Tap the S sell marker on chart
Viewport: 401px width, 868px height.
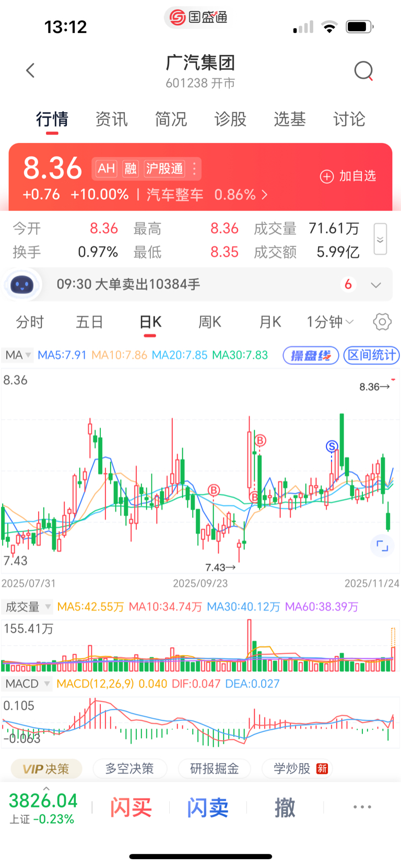click(332, 446)
